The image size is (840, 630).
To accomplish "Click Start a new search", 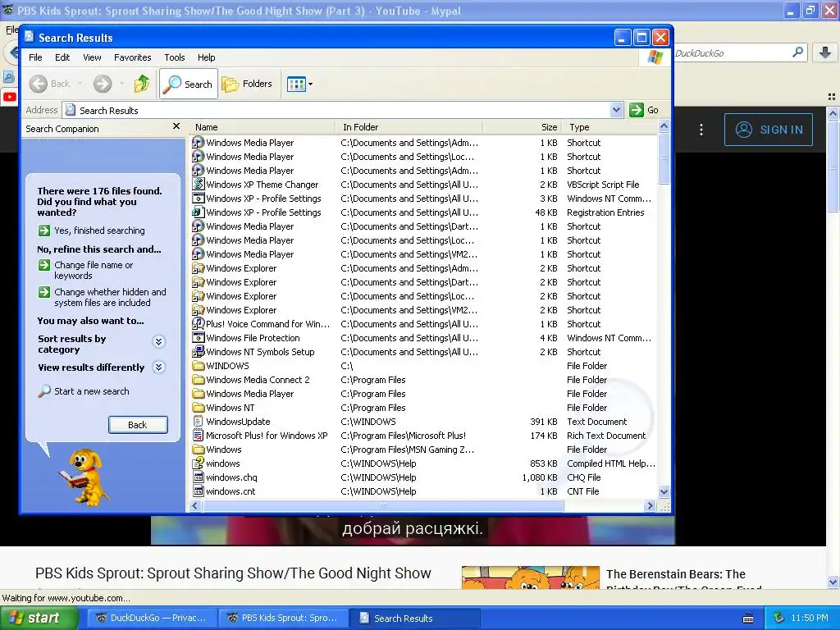I will click(x=84, y=391).
